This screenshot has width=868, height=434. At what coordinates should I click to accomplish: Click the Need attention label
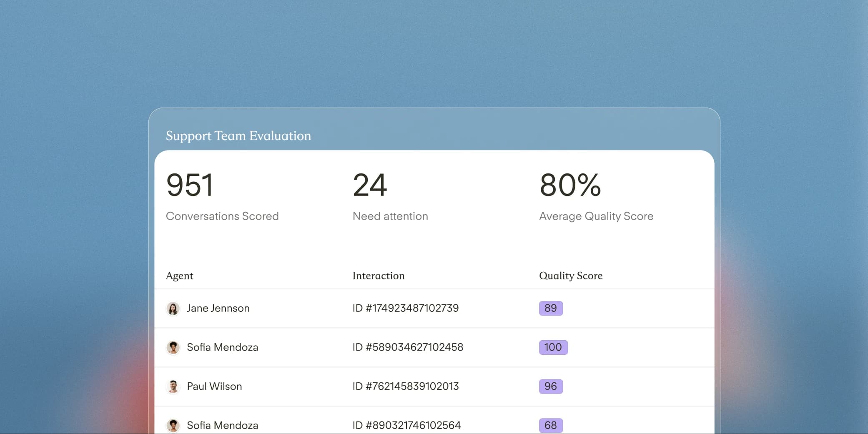(390, 216)
